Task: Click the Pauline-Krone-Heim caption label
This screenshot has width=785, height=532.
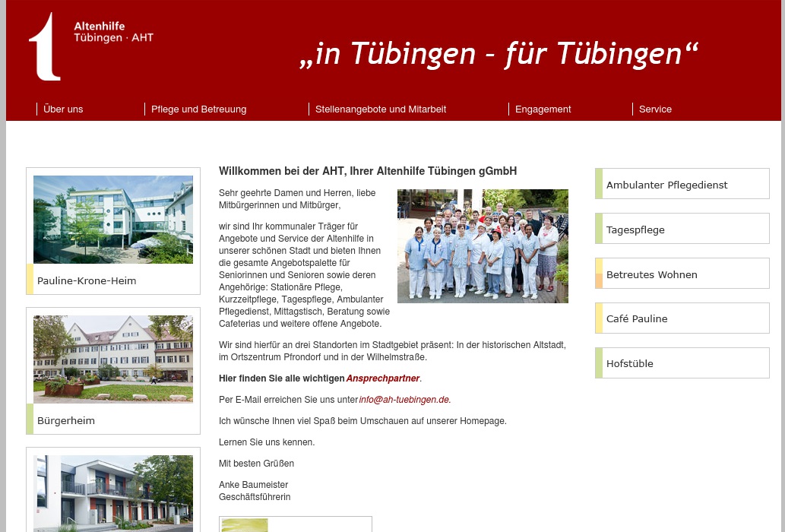Action: coord(87,280)
